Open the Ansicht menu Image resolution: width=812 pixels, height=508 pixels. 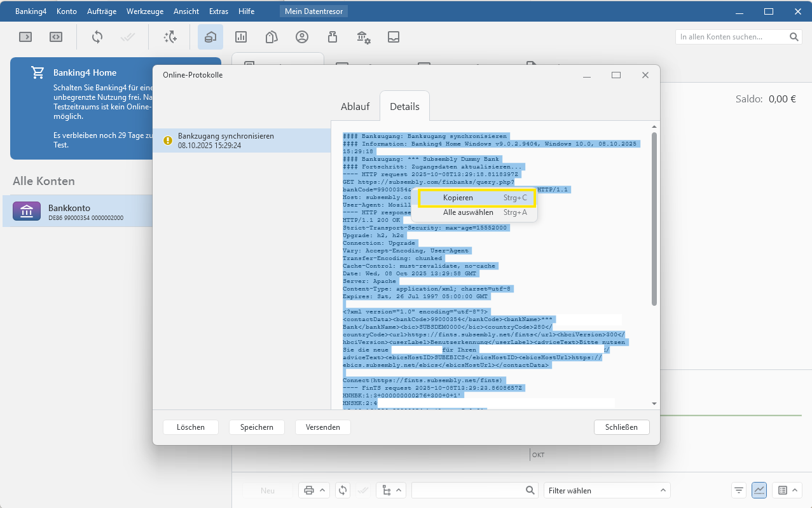(x=186, y=11)
